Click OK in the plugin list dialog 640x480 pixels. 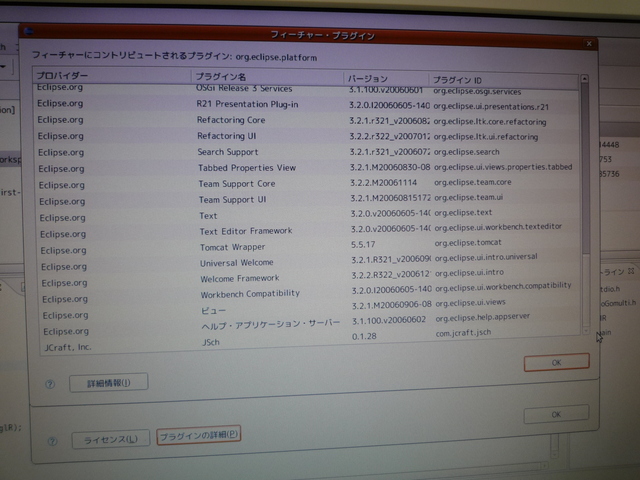pos(556,362)
